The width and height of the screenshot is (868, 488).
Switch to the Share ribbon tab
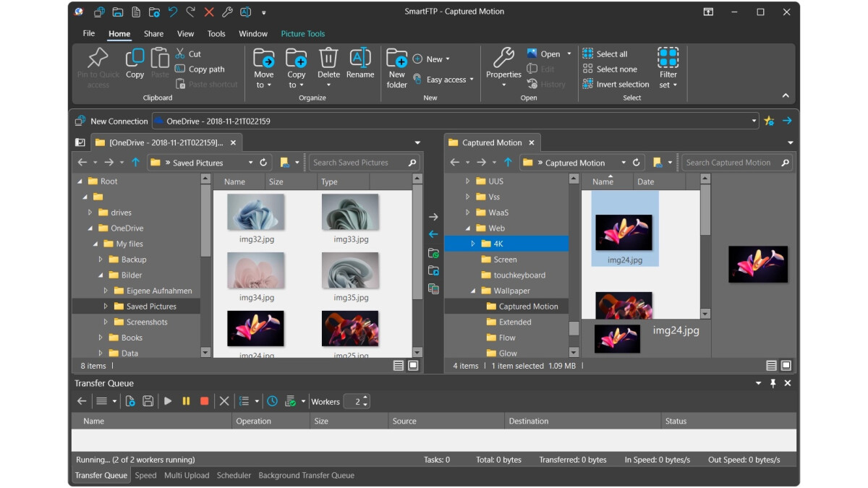(153, 33)
